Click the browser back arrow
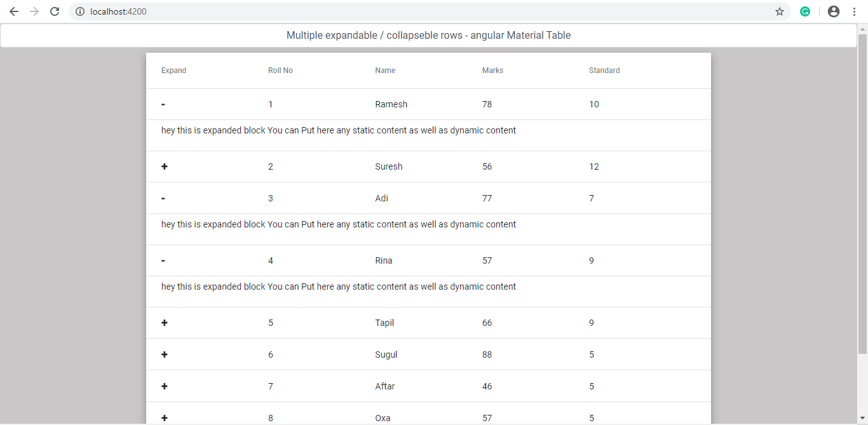868x425 pixels. [14, 11]
